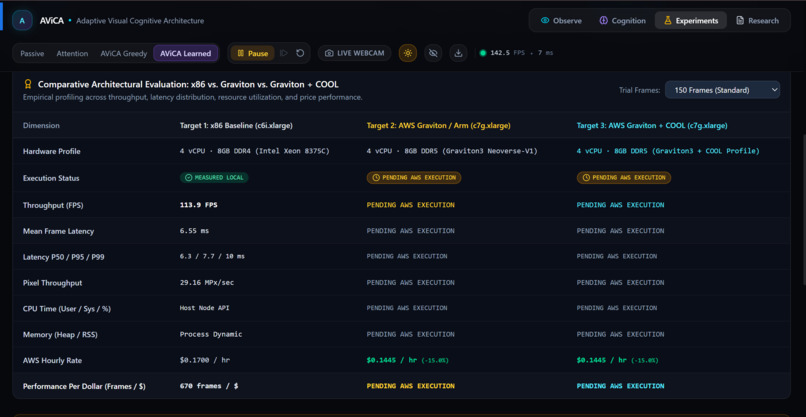Toggle the crossed-eye visibility icon
The image size is (806, 417).
click(433, 53)
